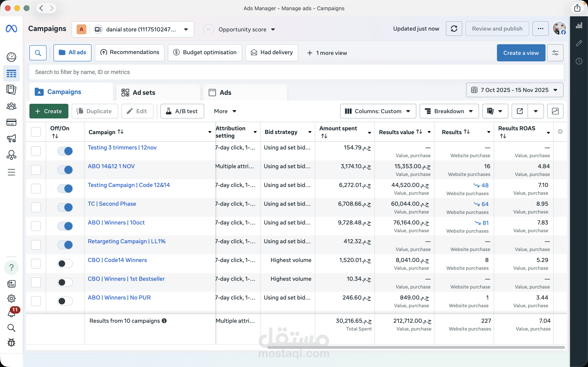Screen dimensions: 588x367
Task: Click the Meta logo icon
Action: coord(11,29)
